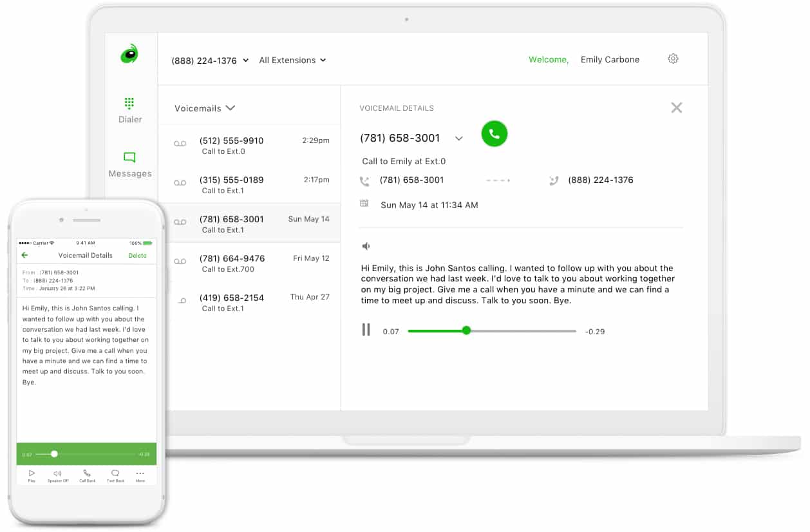Click the Sun May 14 date in list
This screenshot has height=532, width=810.
(x=308, y=219)
